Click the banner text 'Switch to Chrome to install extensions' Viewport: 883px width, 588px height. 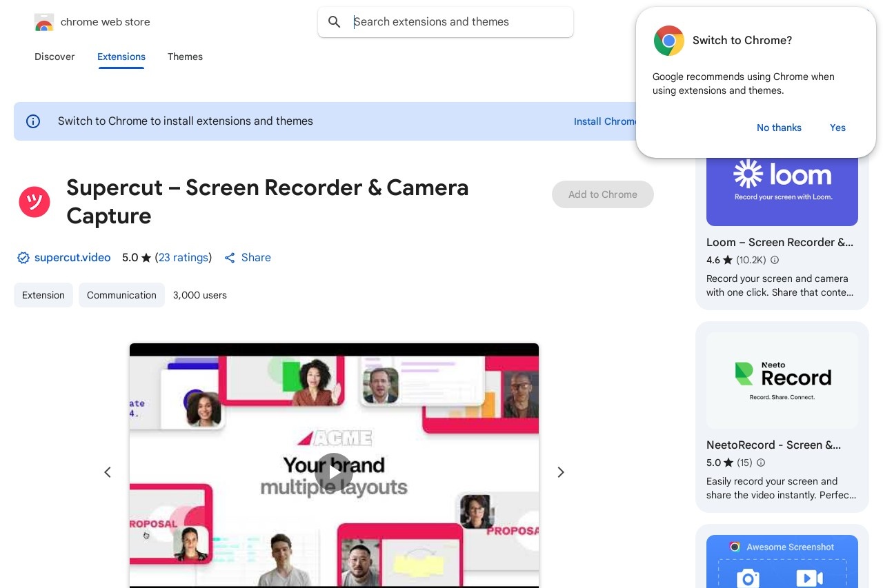coord(186,121)
